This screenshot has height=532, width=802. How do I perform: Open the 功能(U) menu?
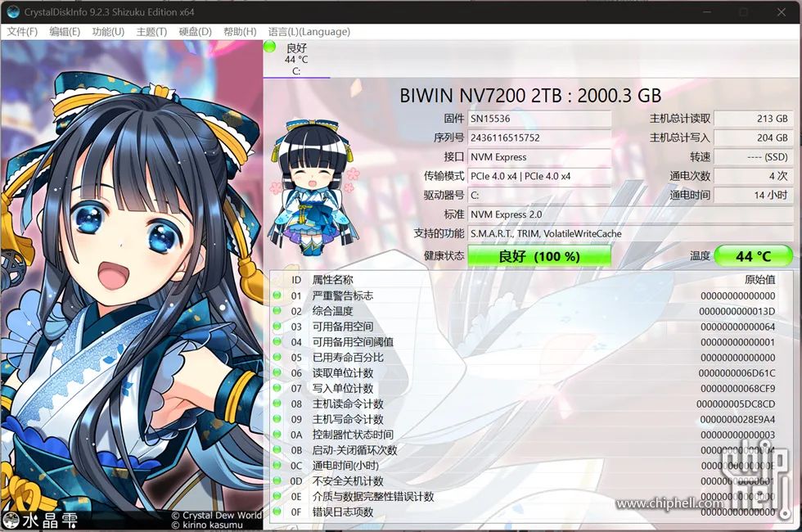[108, 32]
